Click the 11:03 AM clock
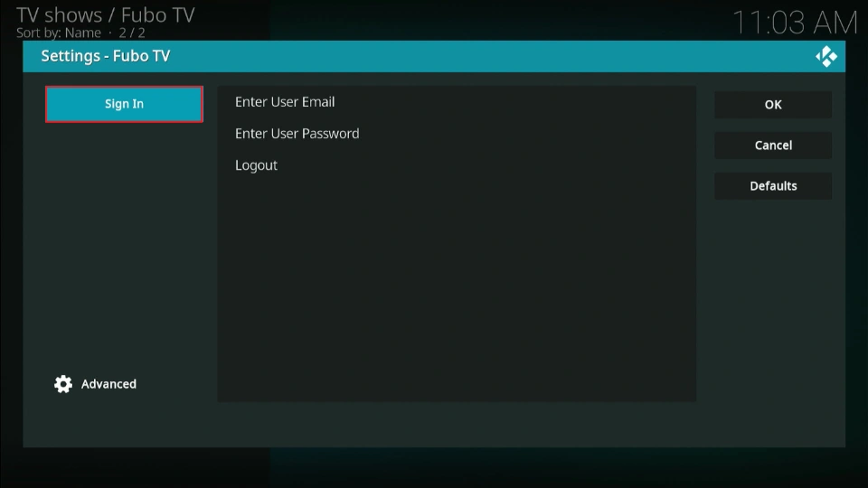The height and width of the screenshot is (488, 868). pos(793,23)
